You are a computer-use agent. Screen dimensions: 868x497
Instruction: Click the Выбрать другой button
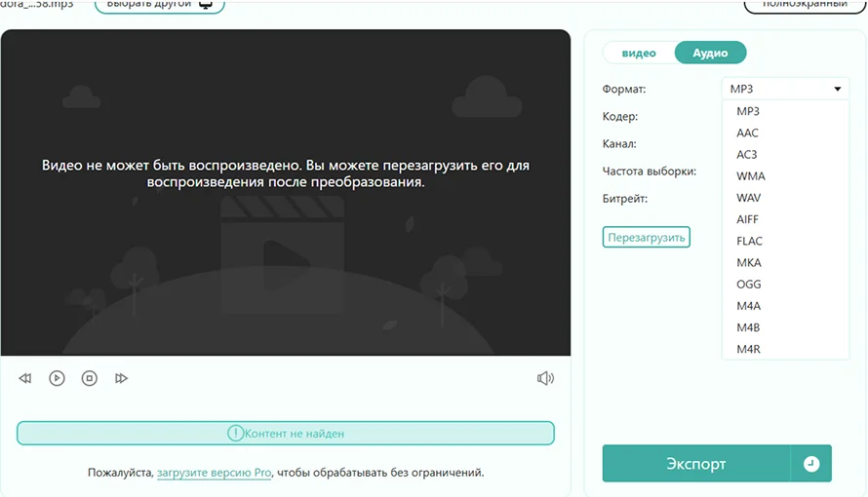coord(159,5)
